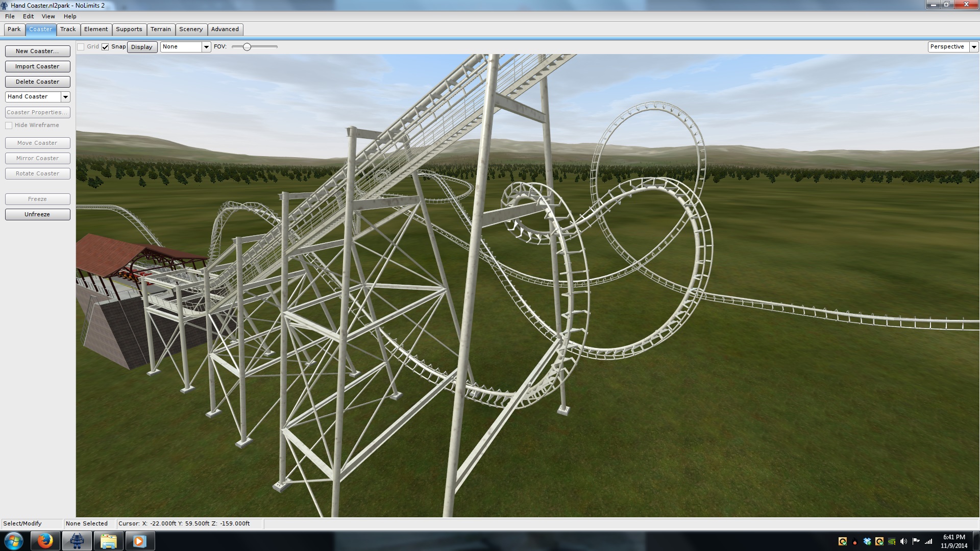The image size is (980, 551).
Task: Click the NVIDIA tray icon
Action: pyautogui.click(x=892, y=541)
